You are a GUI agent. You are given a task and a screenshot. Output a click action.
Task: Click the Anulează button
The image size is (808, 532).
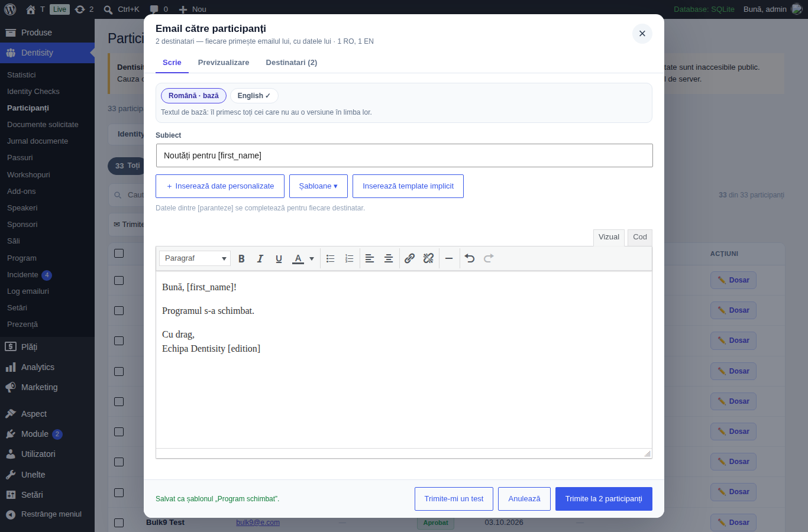pos(524,499)
